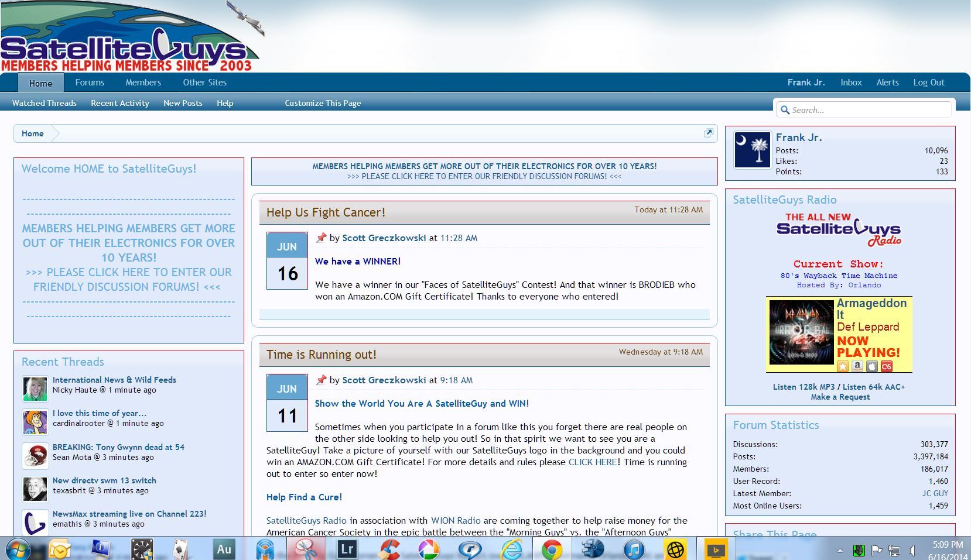Screen dimensions: 971x560
Task: Click Customize This Page
Action: coord(323,103)
